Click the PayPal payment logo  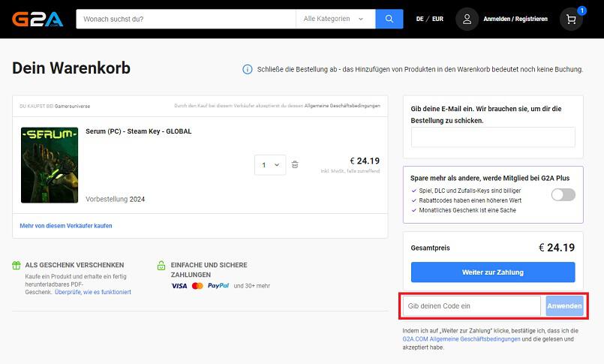click(218, 285)
